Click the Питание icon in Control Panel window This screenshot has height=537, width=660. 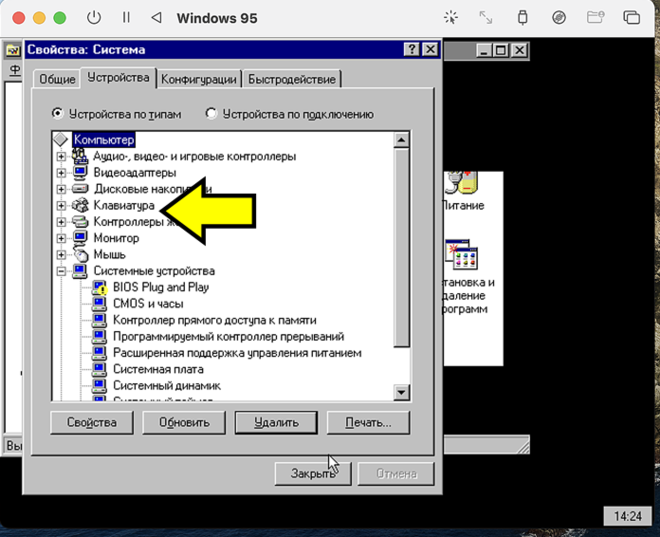click(463, 183)
